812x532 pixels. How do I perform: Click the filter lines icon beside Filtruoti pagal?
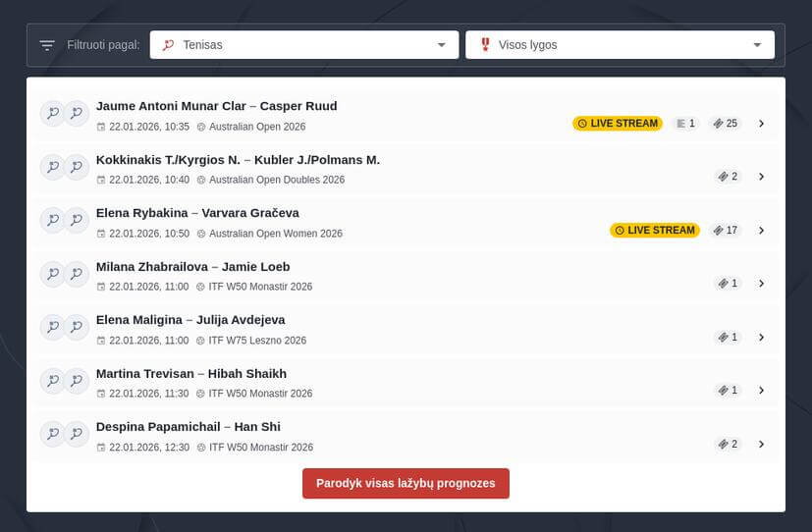point(47,45)
